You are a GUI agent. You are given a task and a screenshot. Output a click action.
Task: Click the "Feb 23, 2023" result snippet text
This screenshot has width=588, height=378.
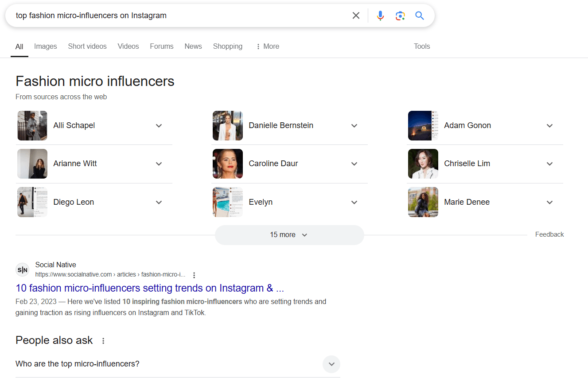point(171,307)
